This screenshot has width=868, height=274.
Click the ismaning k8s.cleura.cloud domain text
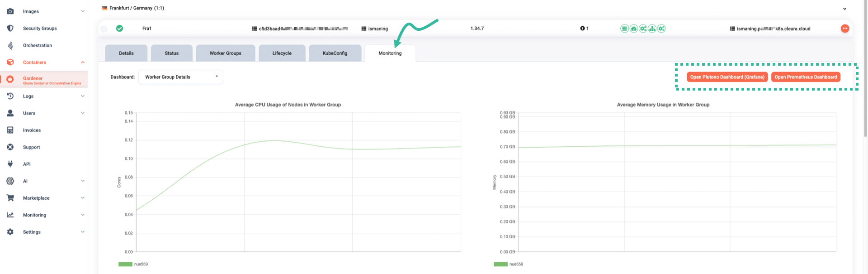point(774,29)
